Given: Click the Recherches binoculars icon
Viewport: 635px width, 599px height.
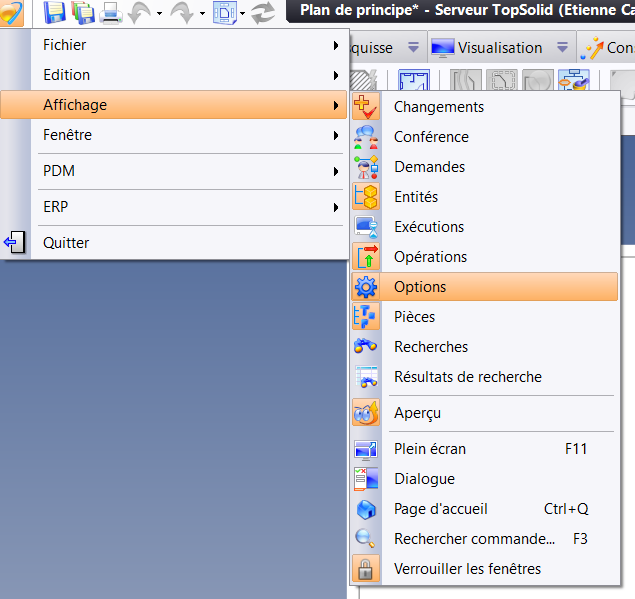Looking at the screenshot, I should coord(366,346).
